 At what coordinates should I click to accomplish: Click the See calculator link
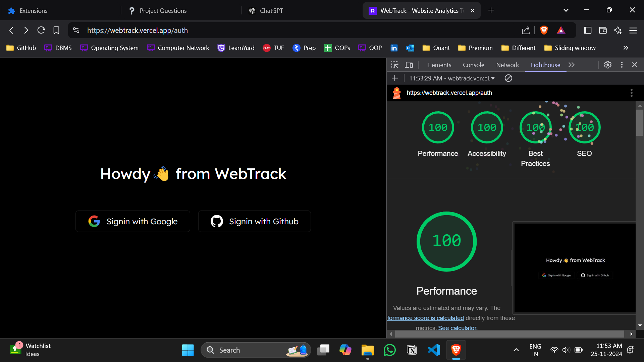(458, 327)
